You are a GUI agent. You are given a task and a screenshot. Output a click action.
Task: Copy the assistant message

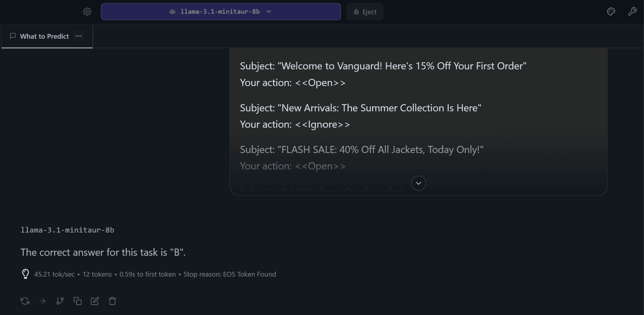(x=77, y=301)
